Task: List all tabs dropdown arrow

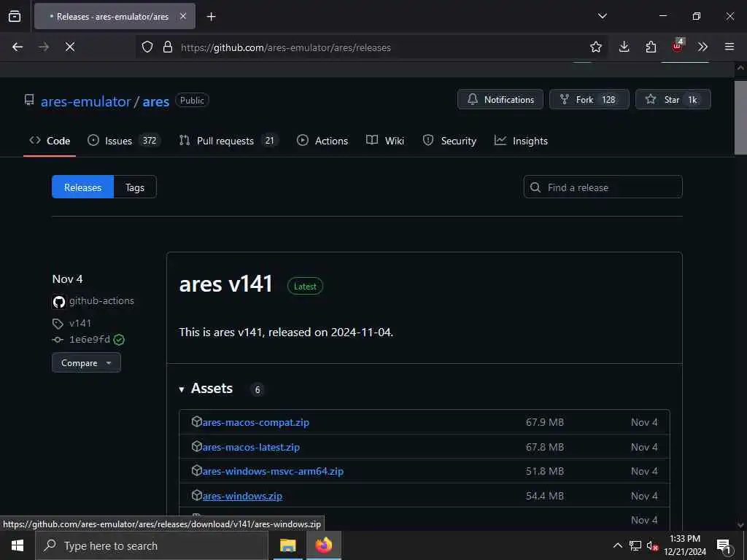Action: (x=602, y=16)
